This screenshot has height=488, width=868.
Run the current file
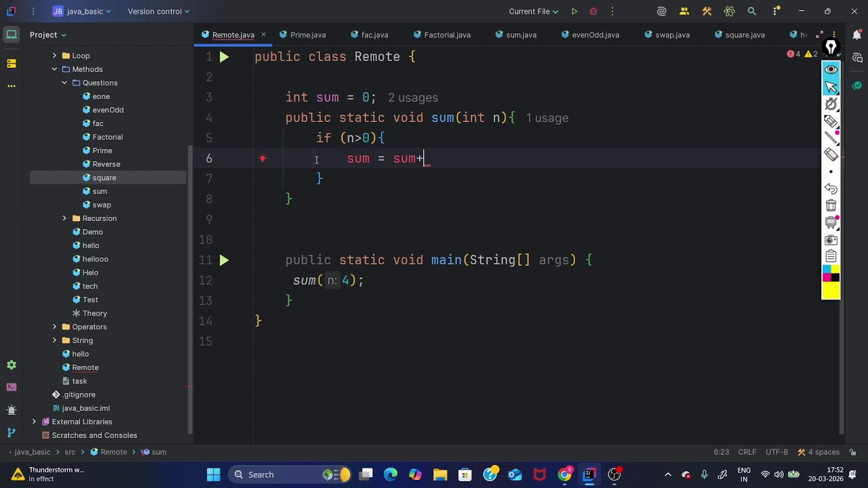point(574,12)
